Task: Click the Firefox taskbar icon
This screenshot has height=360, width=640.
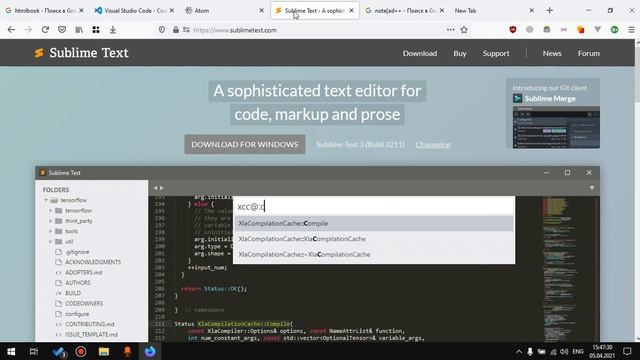Action: [150, 351]
